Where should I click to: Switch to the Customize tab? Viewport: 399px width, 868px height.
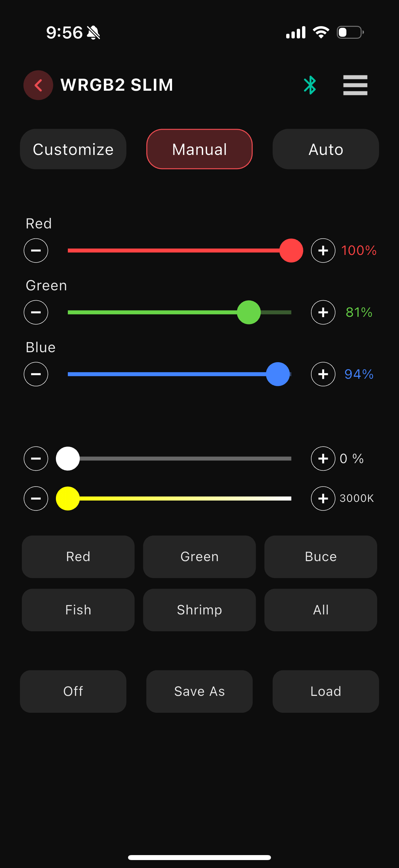73,149
